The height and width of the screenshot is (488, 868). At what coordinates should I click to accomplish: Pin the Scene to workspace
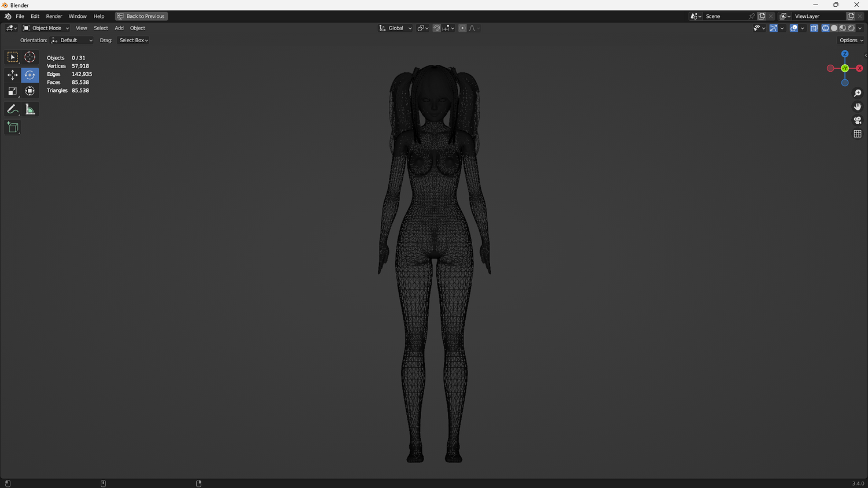(752, 16)
